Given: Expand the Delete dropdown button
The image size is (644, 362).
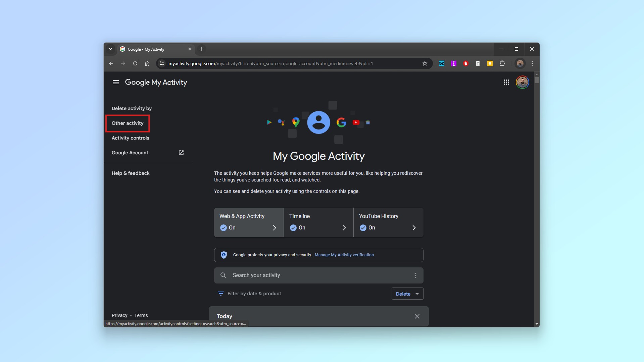Looking at the screenshot, I should tap(407, 294).
